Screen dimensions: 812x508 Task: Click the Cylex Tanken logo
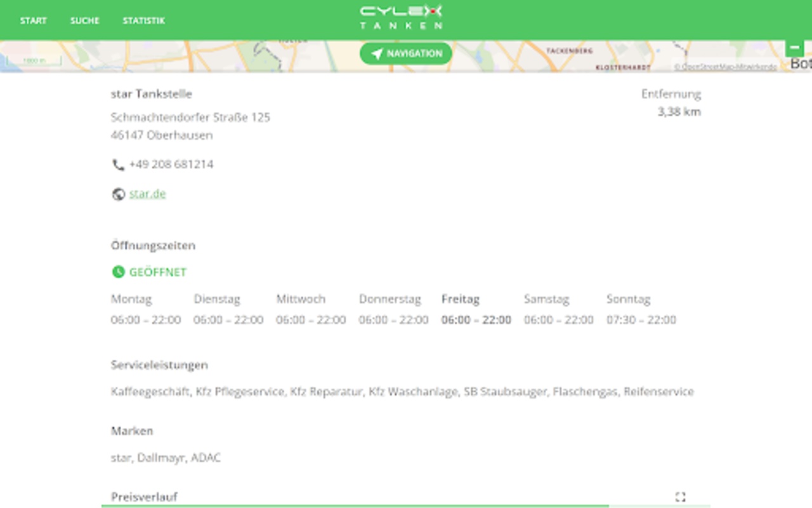click(x=401, y=17)
